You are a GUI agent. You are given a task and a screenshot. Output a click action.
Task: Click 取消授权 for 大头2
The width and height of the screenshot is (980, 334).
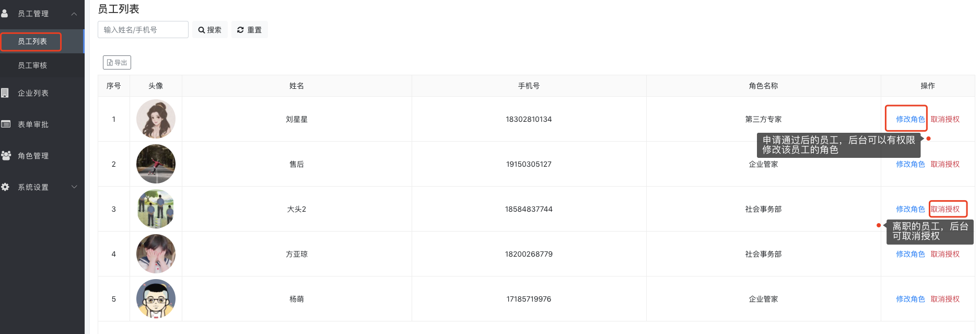click(945, 209)
